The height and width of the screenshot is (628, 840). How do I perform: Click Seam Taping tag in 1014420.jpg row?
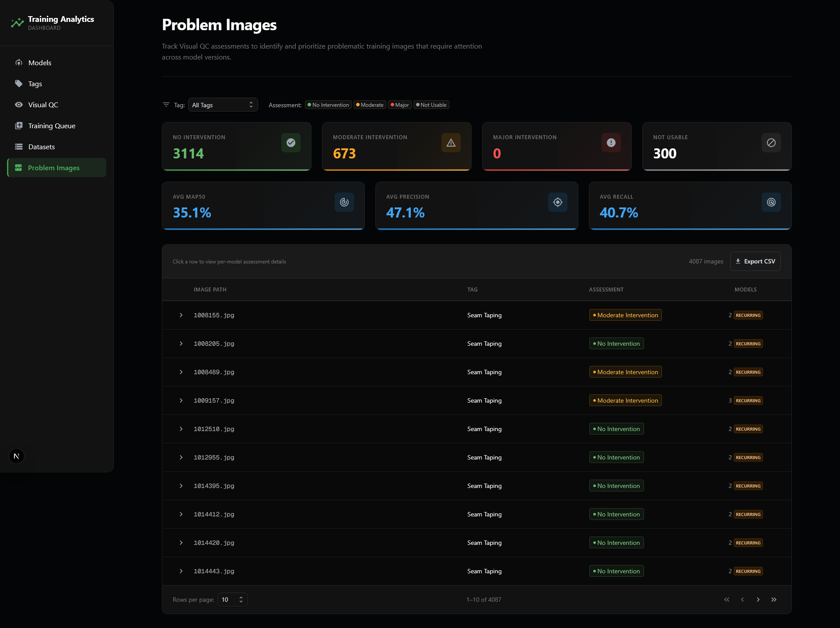point(484,543)
